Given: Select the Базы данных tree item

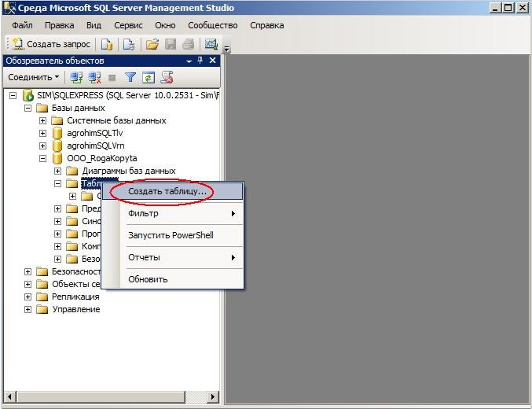Looking at the screenshot, I should coord(79,108).
